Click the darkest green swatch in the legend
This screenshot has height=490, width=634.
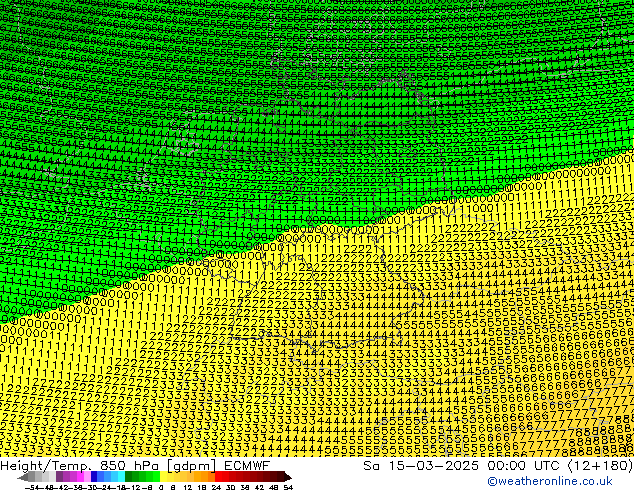pyautogui.click(x=129, y=476)
